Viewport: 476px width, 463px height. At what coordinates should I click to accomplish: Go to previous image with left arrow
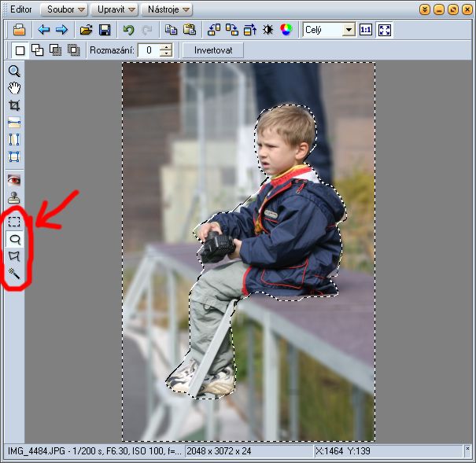(44, 30)
